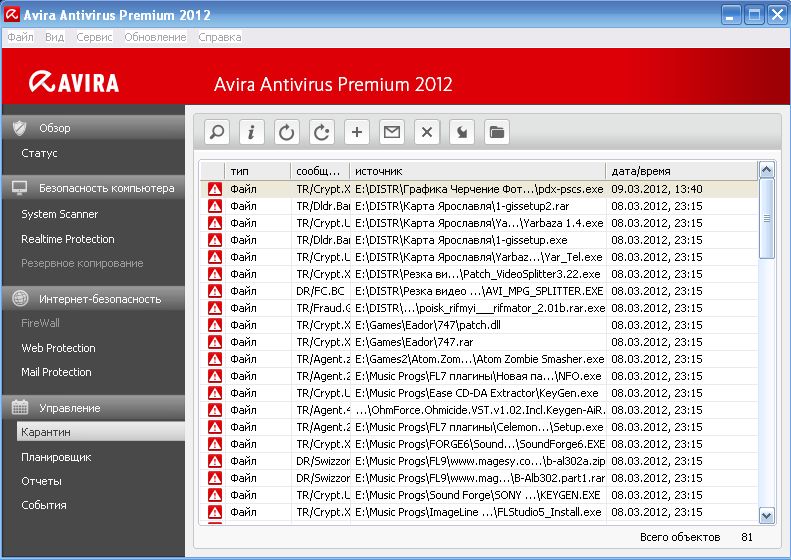Click warning icon of FLStudio5_Install.exe row

tap(215, 512)
